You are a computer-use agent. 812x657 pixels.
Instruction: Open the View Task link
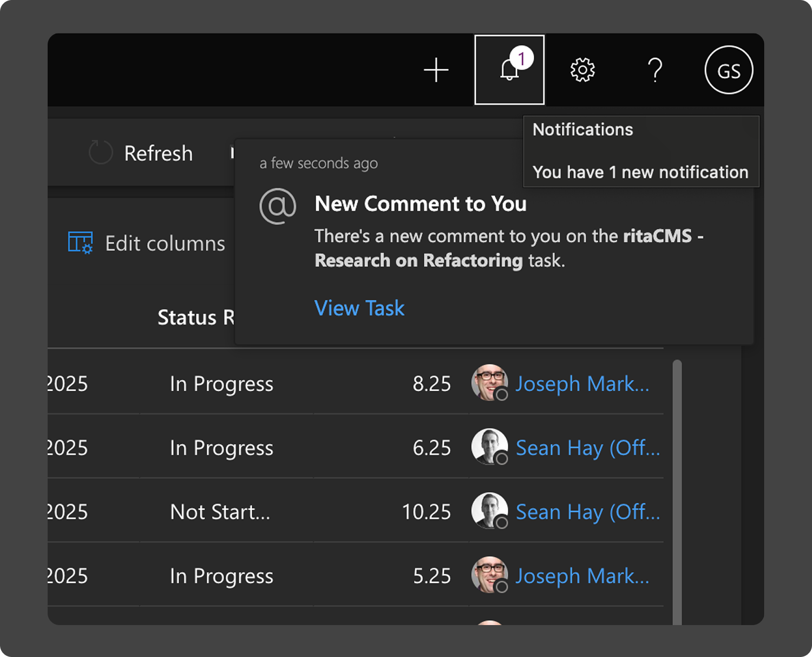pos(359,308)
